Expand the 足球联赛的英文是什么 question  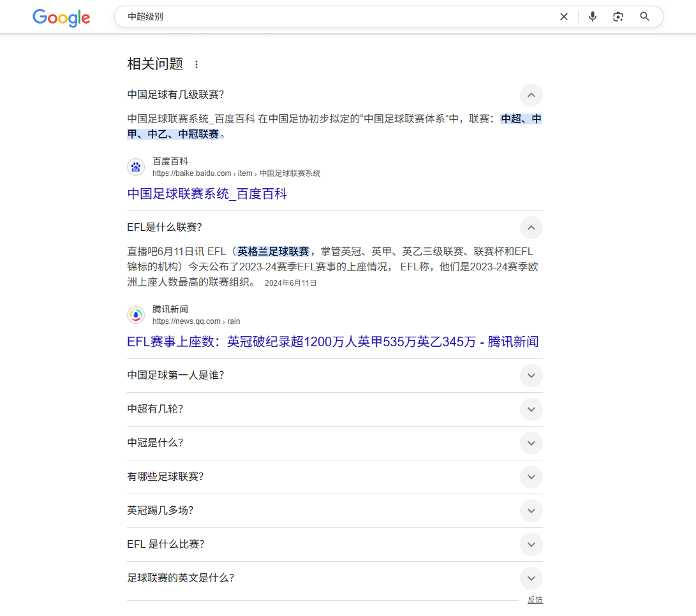click(531, 578)
